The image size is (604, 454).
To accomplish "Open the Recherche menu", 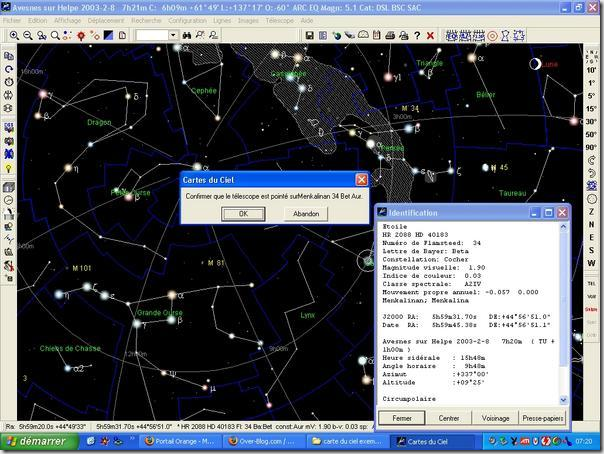I will click(146, 20).
